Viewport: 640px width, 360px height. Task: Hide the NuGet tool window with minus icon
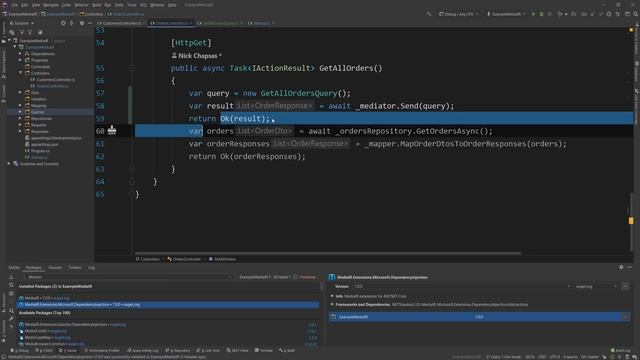629,267
